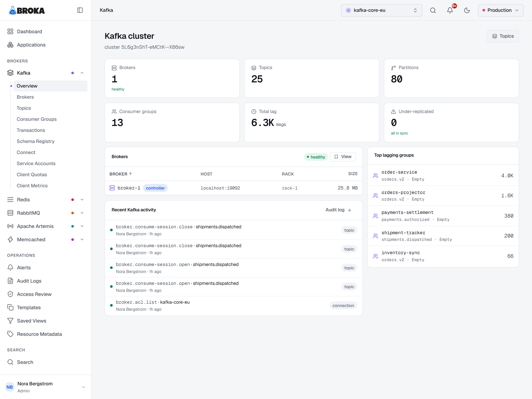Image resolution: width=532 pixels, height=399 pixels.
Task: Click the NB user avatar
Action: [x=10, y=387]
